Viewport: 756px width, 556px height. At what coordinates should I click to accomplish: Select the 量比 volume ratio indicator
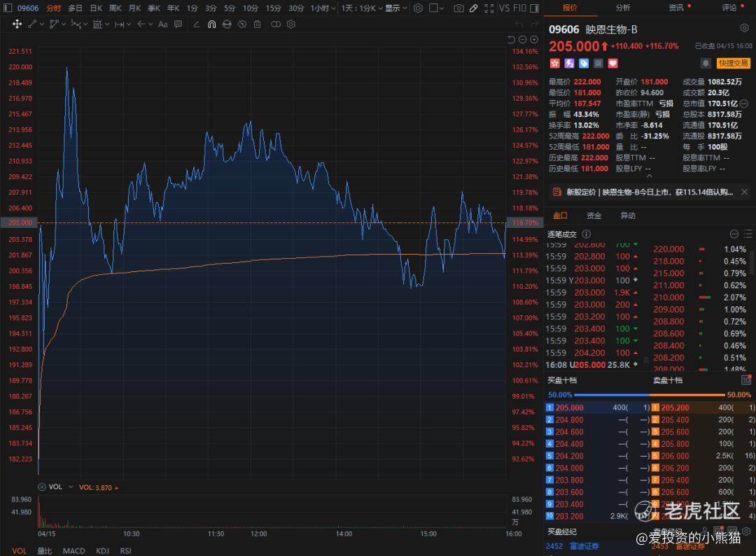point(45,550)
